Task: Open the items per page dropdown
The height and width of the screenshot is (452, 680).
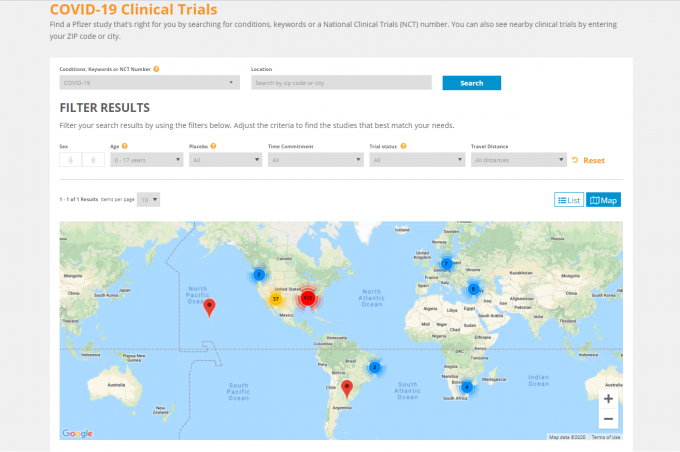Action: click(148, 200)
